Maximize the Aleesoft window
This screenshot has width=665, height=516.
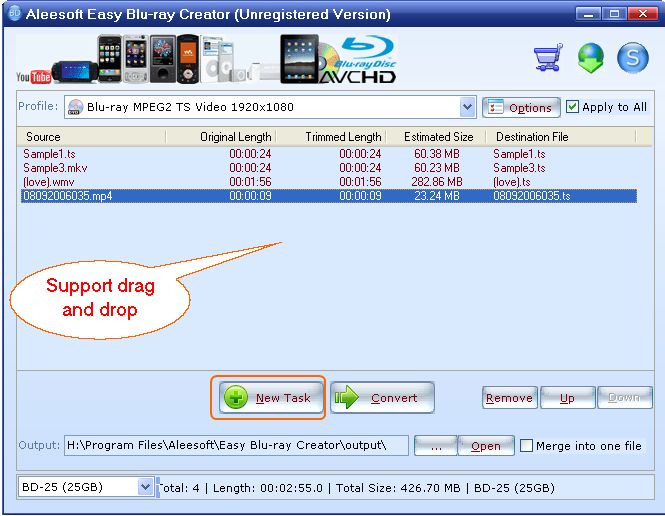click(615, 14)
